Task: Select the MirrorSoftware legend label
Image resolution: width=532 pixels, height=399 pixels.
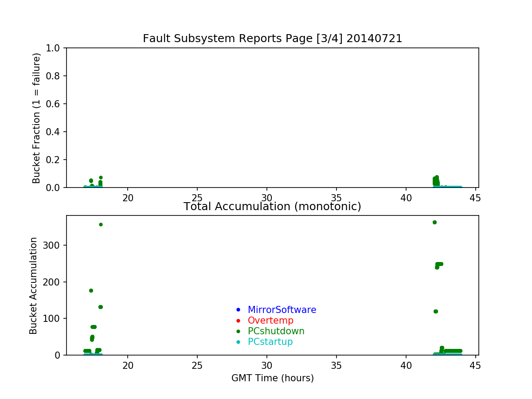Action: [282, 310]
